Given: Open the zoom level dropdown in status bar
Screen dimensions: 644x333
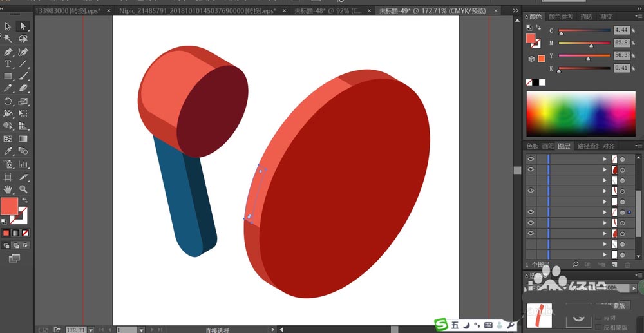Looking at the screenshot, I should click(90, 330).
